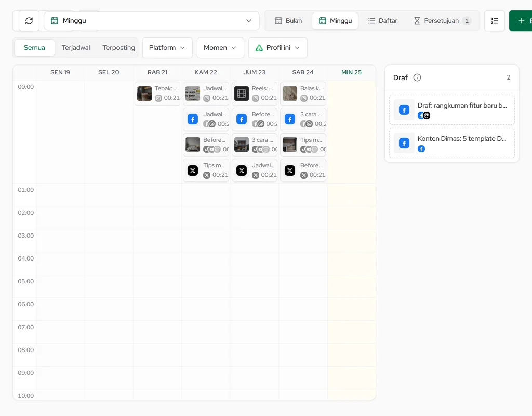Click the Draf info icon
This screenshot has width=532, height=416.
[417, 77]
